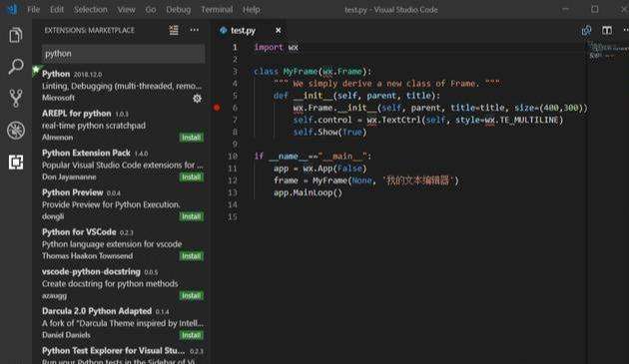Open the Selection menu
This screenshot has height=364, width=629.
(91, 10)
